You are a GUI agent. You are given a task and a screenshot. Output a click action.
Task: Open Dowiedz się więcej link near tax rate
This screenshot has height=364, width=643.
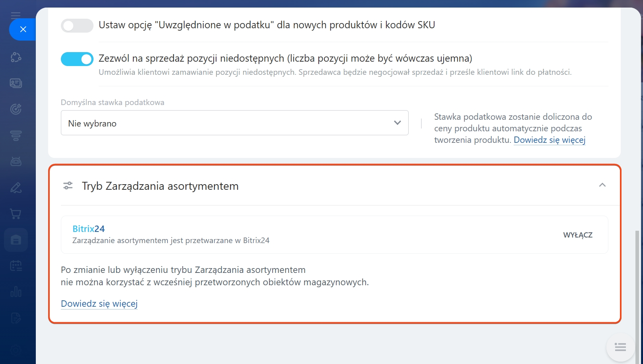(549, 140)
